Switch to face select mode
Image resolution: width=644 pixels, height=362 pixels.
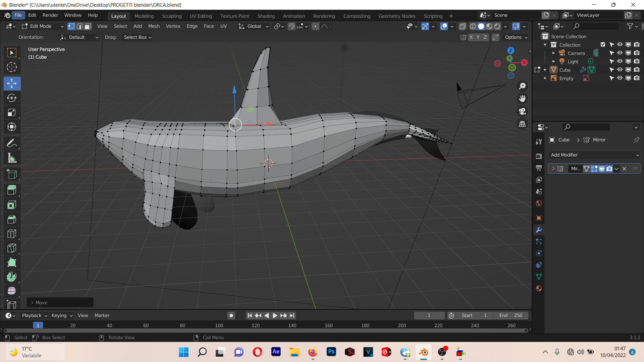[x=88, y=26]
